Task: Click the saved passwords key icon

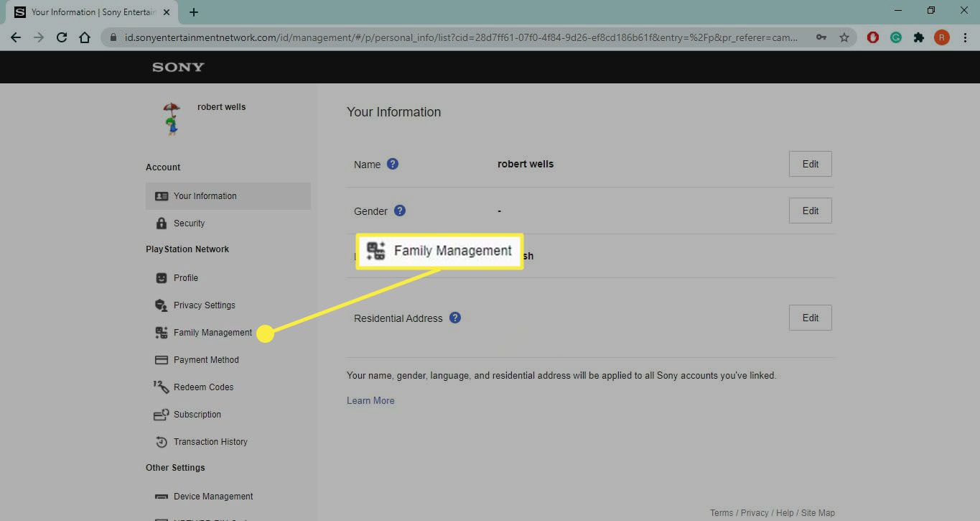Action: pos(821,37)
